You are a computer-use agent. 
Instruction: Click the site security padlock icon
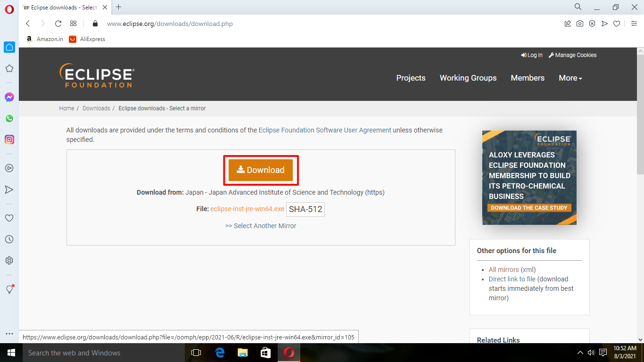click(95, 24)
